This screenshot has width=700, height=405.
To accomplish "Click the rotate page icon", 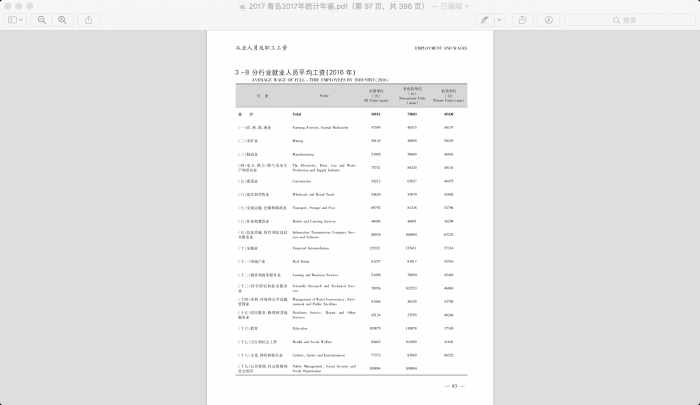I will point(522,20).
